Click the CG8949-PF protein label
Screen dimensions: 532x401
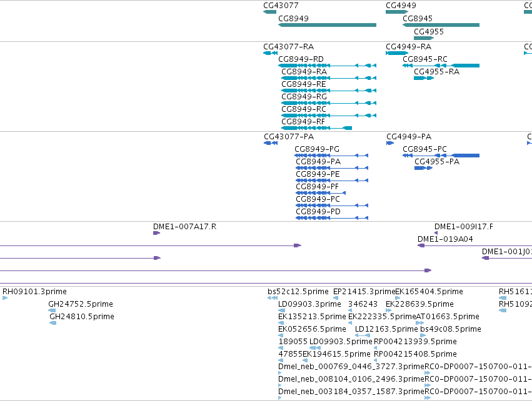click(x=317, y=187)
